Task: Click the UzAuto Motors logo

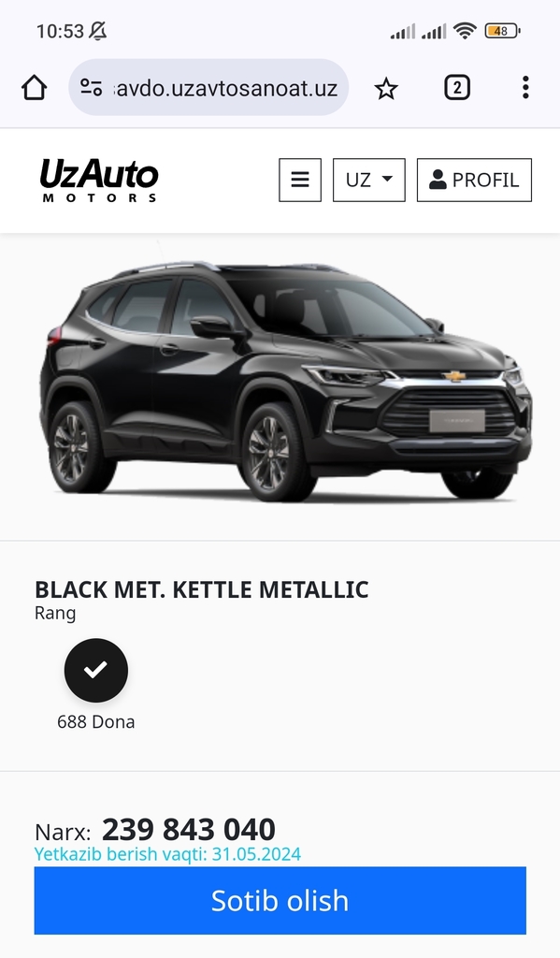Action: [x=99, y=180]
